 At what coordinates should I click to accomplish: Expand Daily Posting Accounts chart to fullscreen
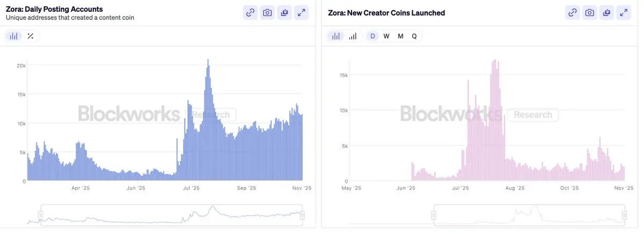302,12
